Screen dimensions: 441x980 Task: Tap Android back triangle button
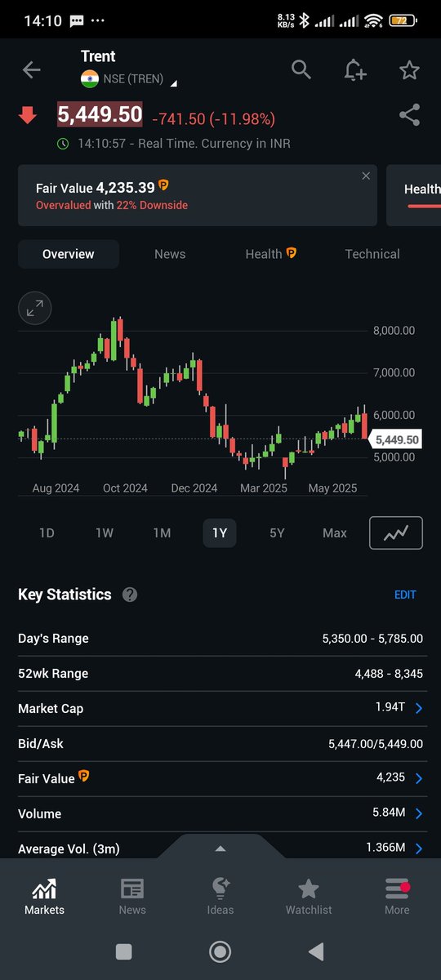[316, 951]
